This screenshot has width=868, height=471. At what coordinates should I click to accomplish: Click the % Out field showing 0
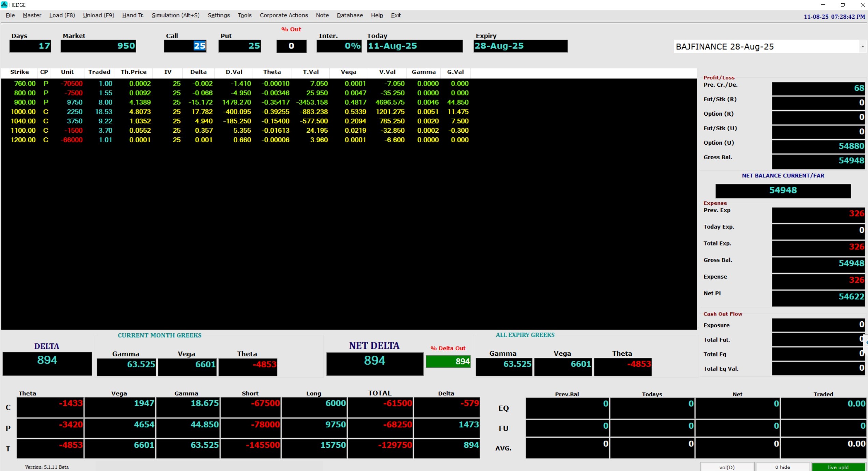pos(291,46)
